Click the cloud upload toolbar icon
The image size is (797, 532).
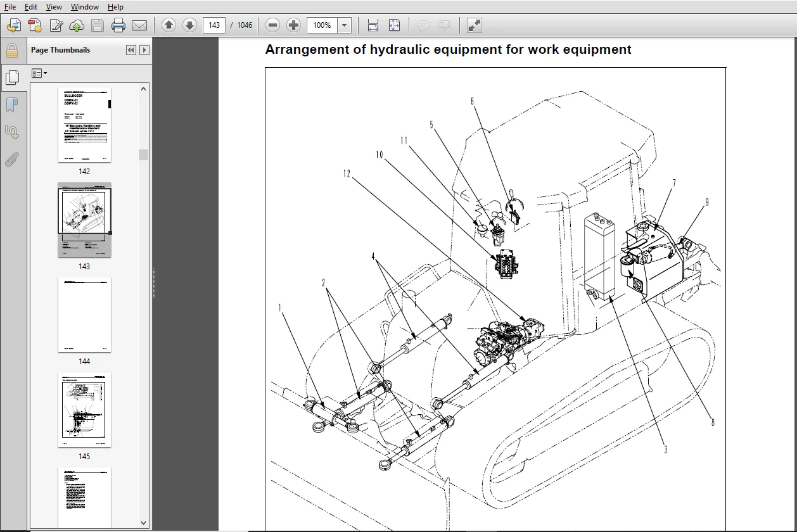[x=77, y=25]
